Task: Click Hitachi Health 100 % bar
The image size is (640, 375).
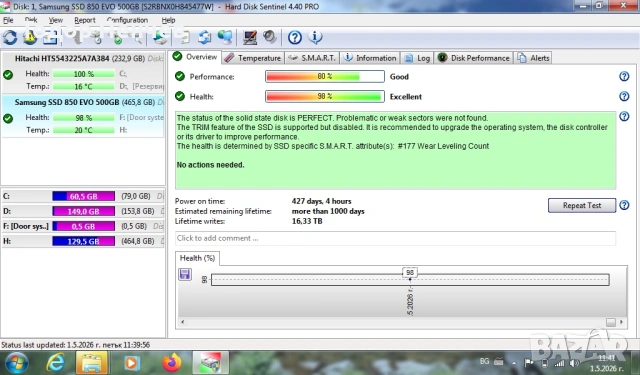Action: tap(84, 74)
